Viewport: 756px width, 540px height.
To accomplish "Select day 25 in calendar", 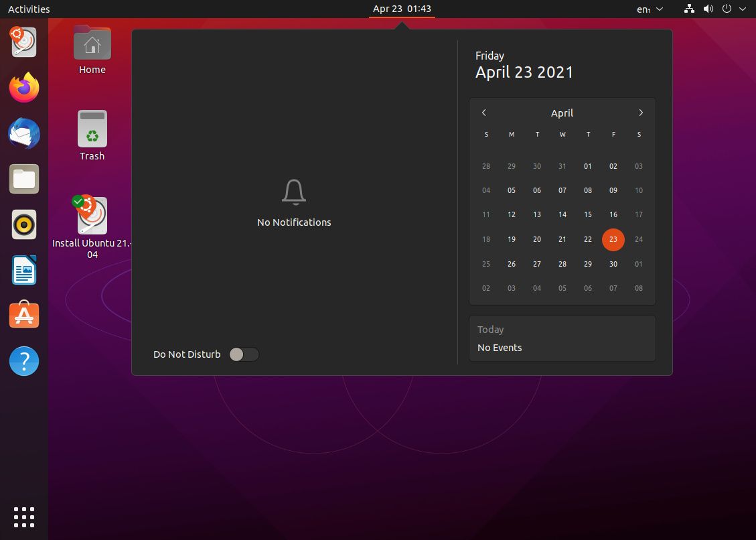I will pos(486,264).
